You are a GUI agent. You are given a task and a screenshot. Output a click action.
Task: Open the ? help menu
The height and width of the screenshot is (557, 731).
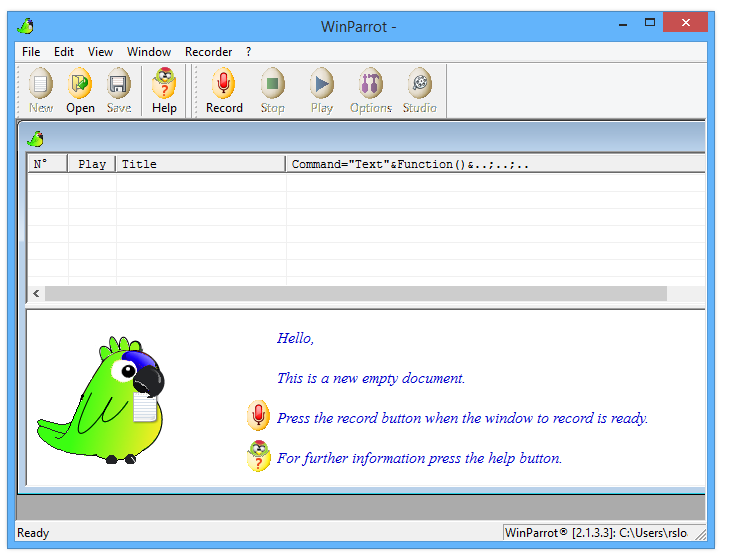pos(248,52)
